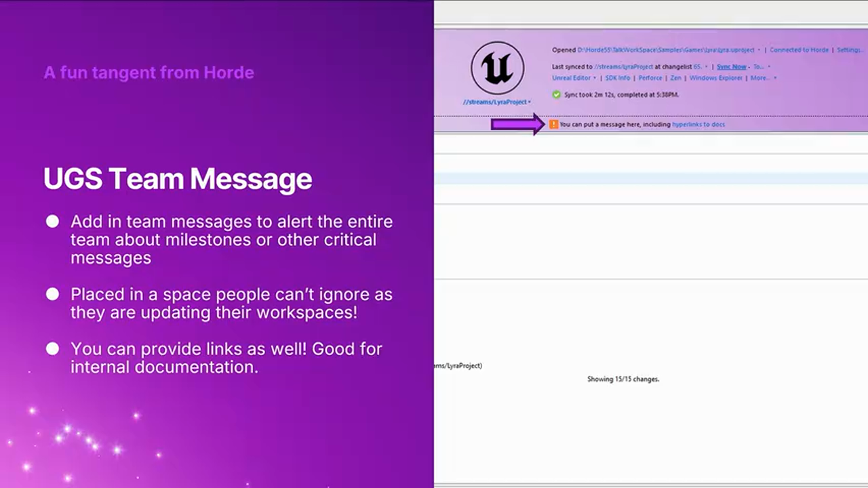Open Windows Explorer from the links row
The height and width of the screenshot is (488, 868).
[715, 78]
